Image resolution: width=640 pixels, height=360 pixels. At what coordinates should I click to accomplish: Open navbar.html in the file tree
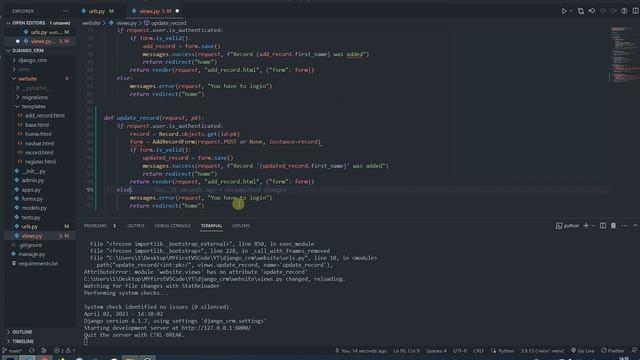click(39, 143)
